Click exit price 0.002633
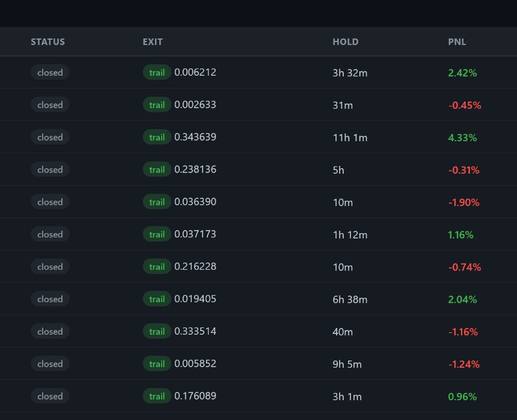This screenshot has height=420, width=517. (x=195, y=105)
